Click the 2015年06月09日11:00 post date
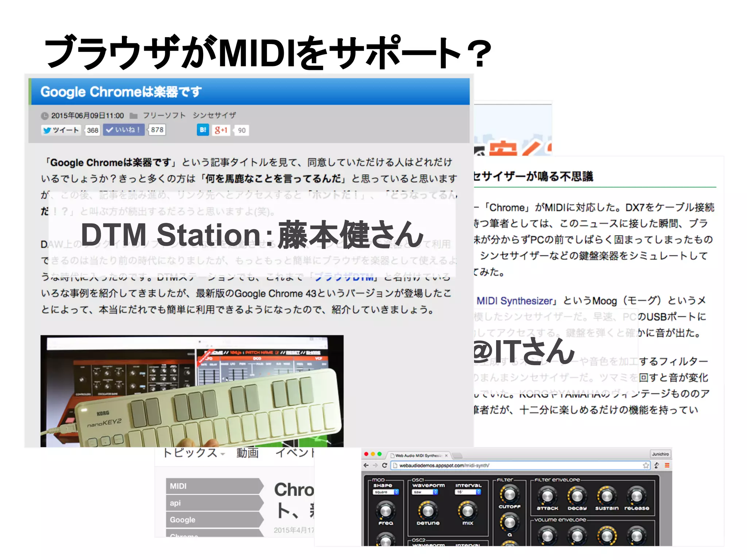The height and width of the screenshot is (560, 747). click(87, 116)
